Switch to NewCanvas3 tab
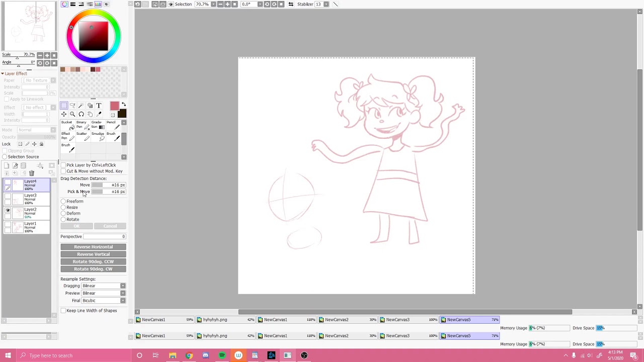Screen dimensions: 644x362 409,320
